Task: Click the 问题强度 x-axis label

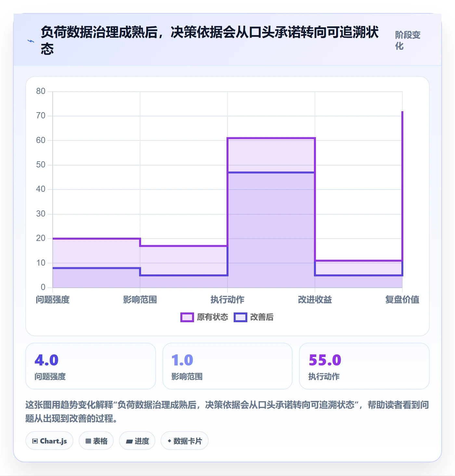Action: [x=53, y=299]
